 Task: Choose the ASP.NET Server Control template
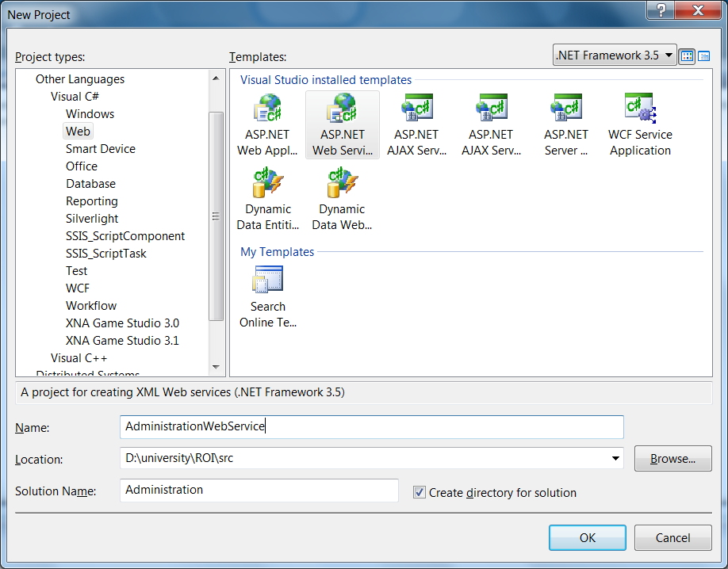pos(565,125)
